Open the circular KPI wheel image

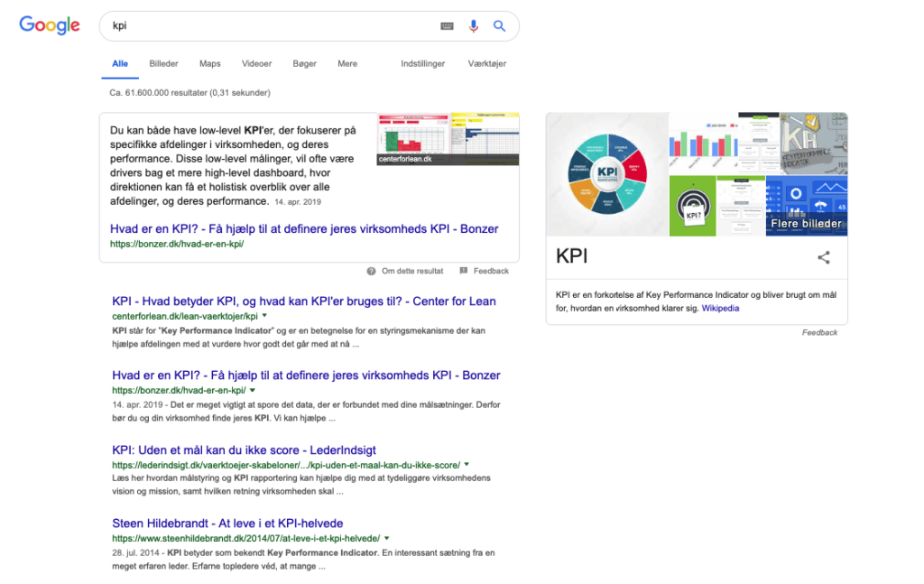click(607, 174)
